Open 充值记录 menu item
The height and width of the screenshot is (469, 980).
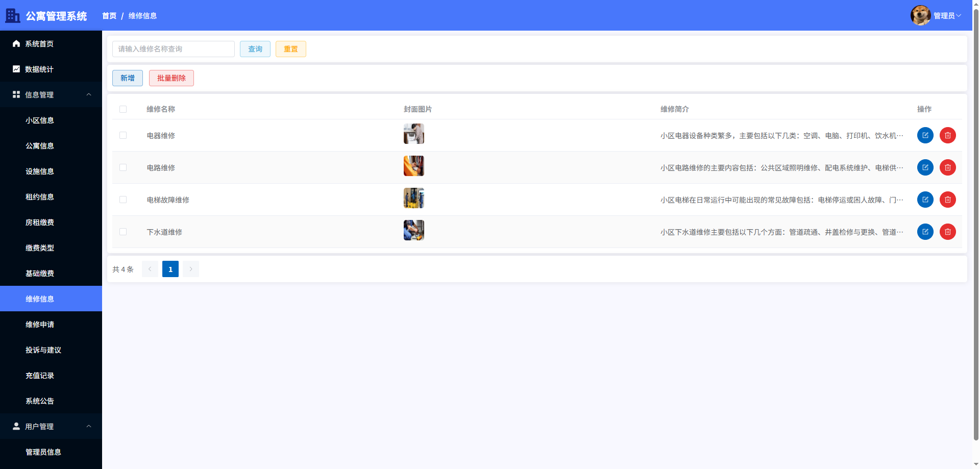pos(51,375)
